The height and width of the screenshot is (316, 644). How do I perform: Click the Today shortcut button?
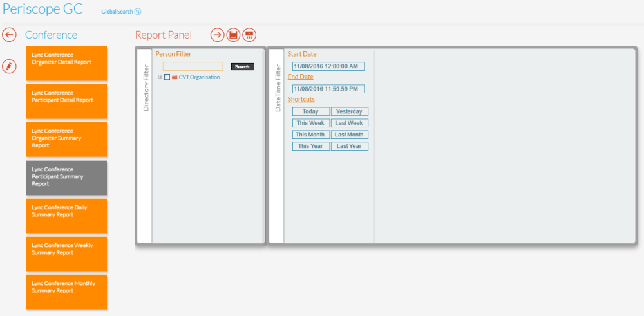click(311, 111)
